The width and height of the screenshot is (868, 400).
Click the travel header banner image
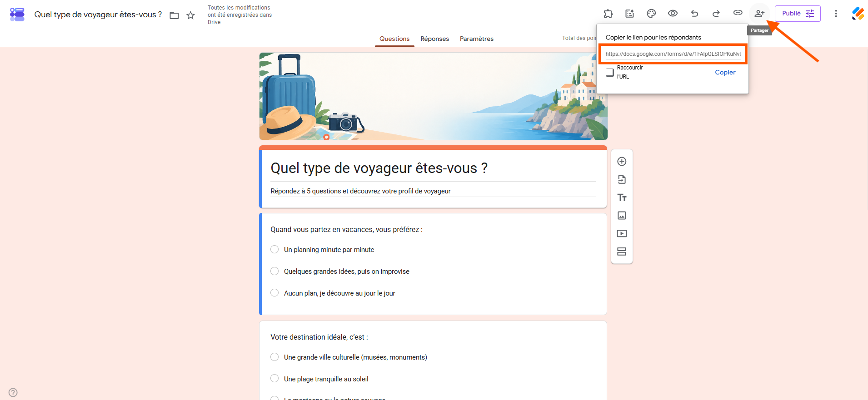(x=433, y=96)
